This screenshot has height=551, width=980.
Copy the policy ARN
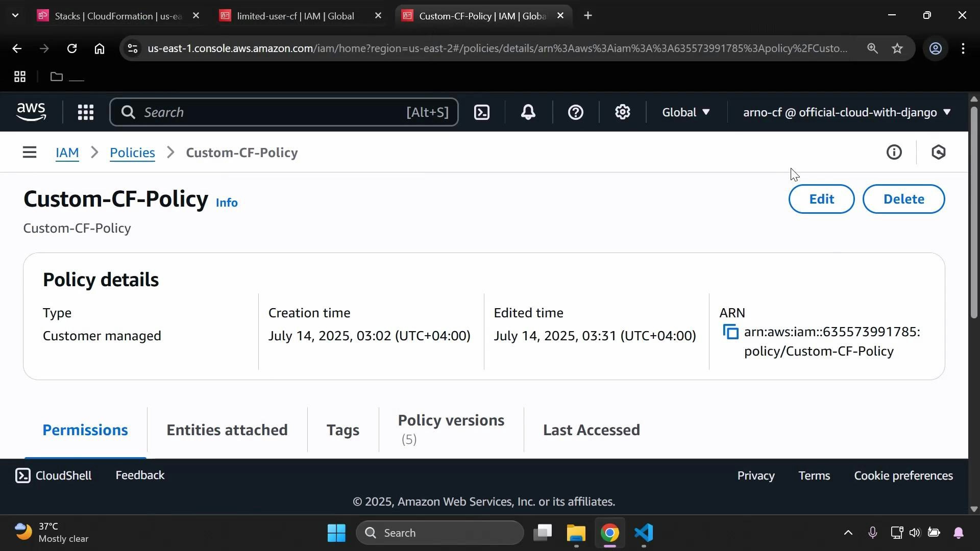(x=731, y=333)
